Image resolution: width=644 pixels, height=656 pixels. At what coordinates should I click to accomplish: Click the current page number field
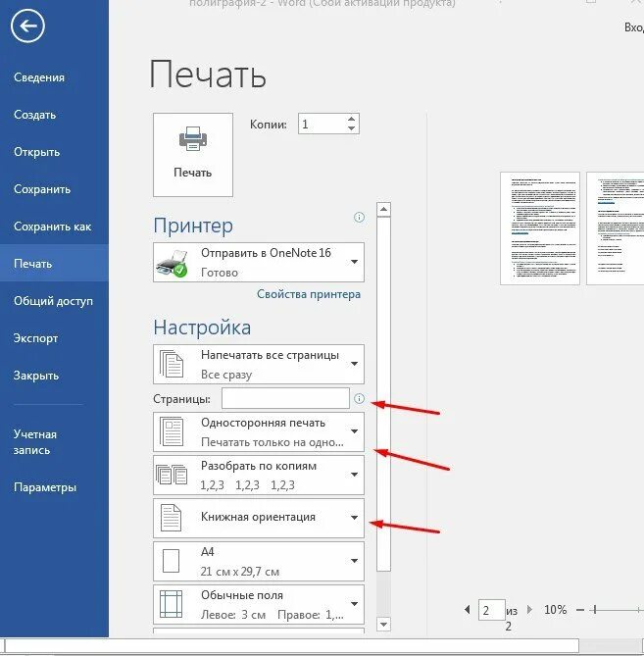[492, 610]
